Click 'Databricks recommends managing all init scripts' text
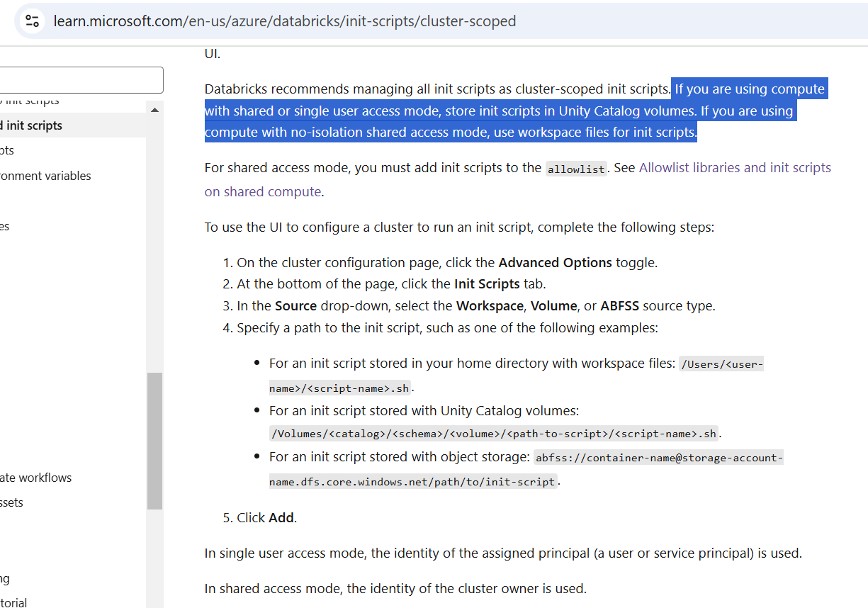The image size is (868, 608). click(x=437, y=89)
